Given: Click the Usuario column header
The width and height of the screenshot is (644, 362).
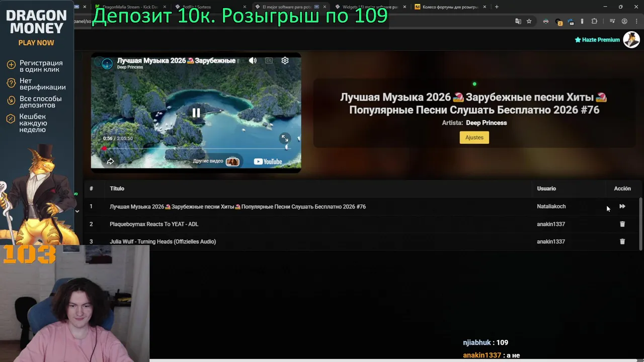Looking at the screenshot, I should coord(546,189).
